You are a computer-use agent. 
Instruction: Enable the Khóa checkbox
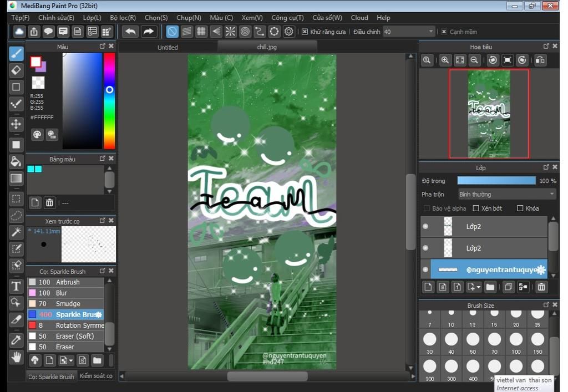point(520,208)
